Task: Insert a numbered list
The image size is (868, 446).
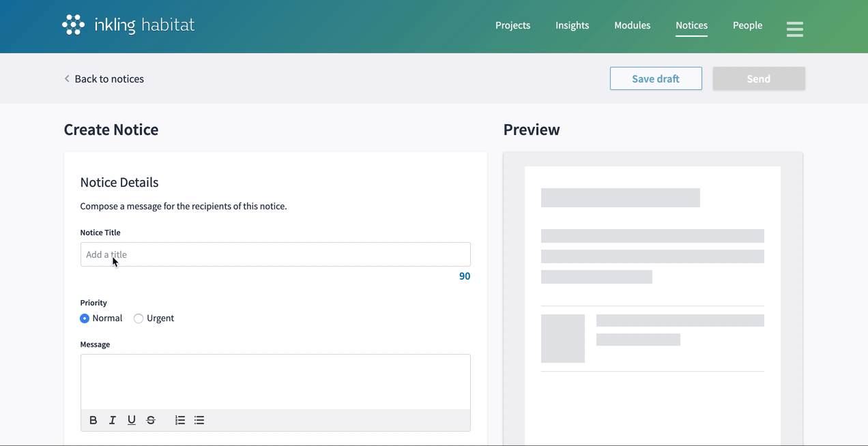Action: click(x=180, y=420)
